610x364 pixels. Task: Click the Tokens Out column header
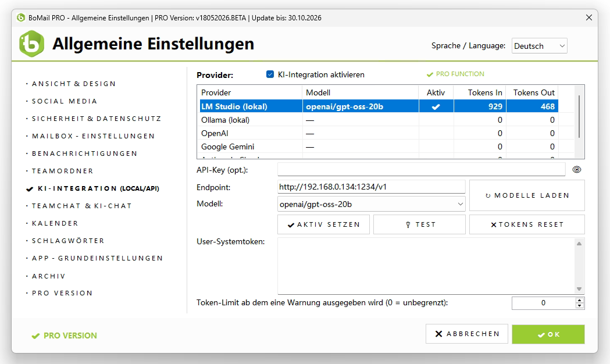point(532,92)
